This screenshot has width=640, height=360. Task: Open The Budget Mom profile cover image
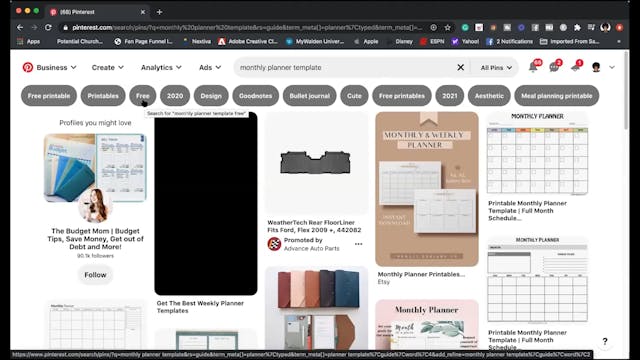pos(95,168)
